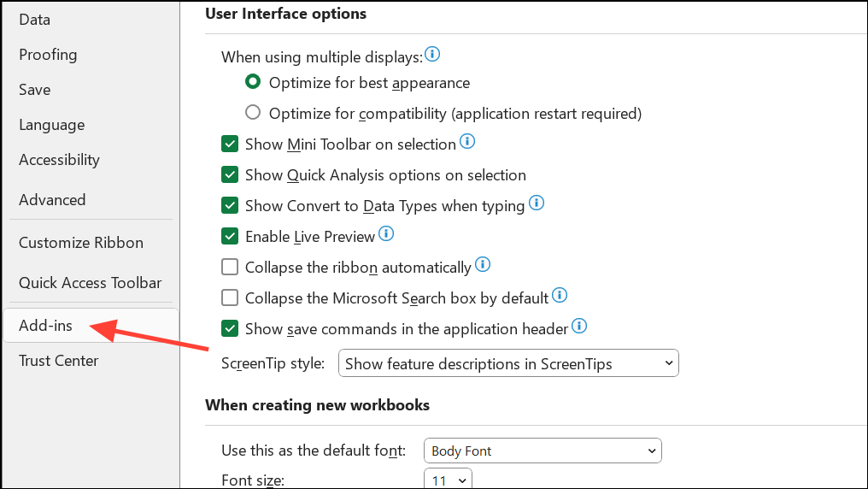Click info icon next to Mini Toolbar option
The image size is (868, 489).
coord(467,141)
